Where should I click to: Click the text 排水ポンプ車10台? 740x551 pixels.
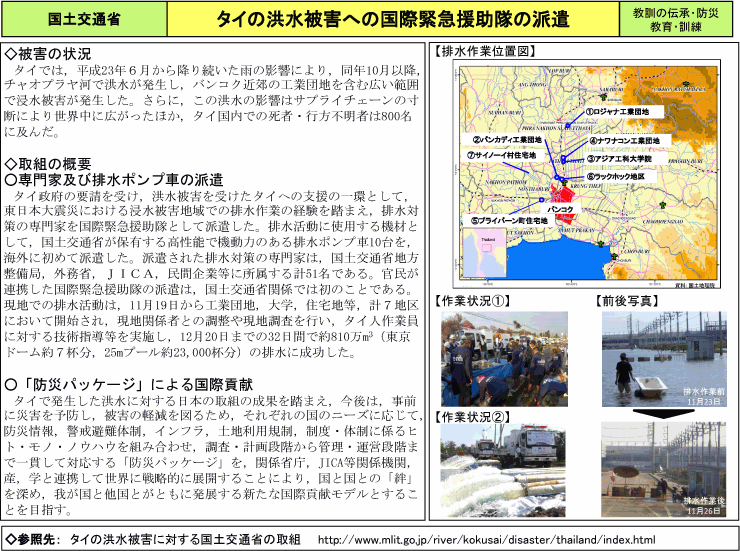(350, 242)
